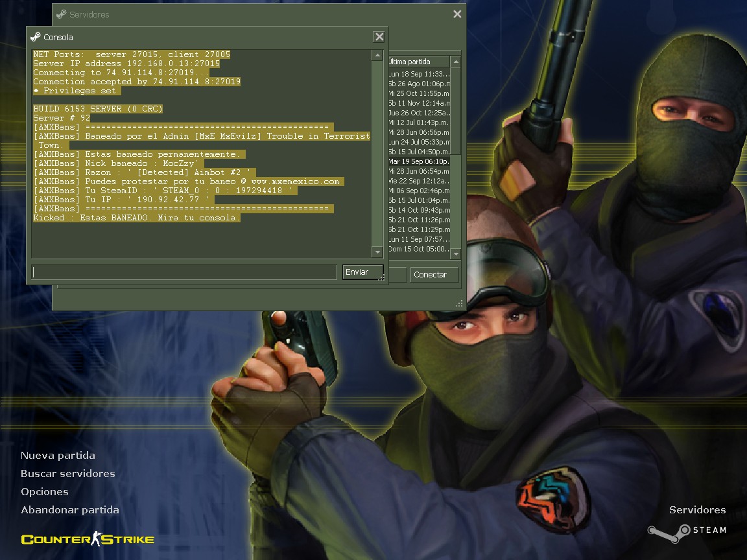Click server list scrollbar down arrow

(x=456, y=254)
